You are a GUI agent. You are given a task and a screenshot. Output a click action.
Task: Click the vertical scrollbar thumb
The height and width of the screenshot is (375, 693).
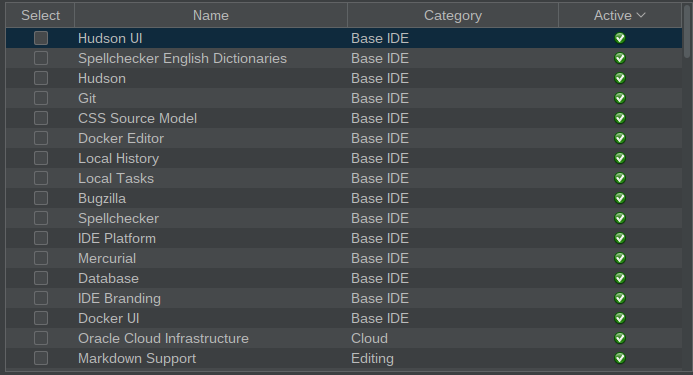pos(687,31)
